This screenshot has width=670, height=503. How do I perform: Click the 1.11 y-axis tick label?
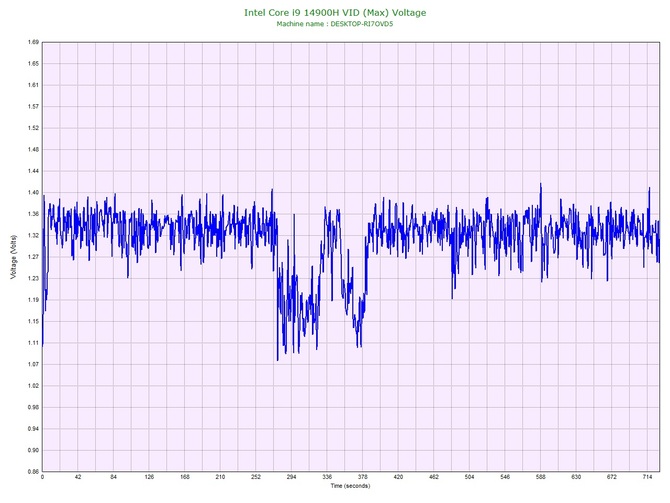tap(33, 343)
